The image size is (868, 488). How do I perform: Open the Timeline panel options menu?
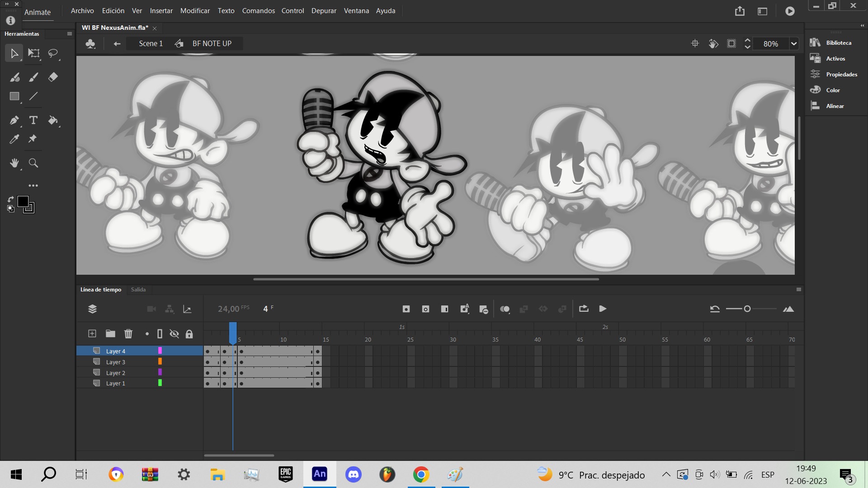tap(799, 290)
